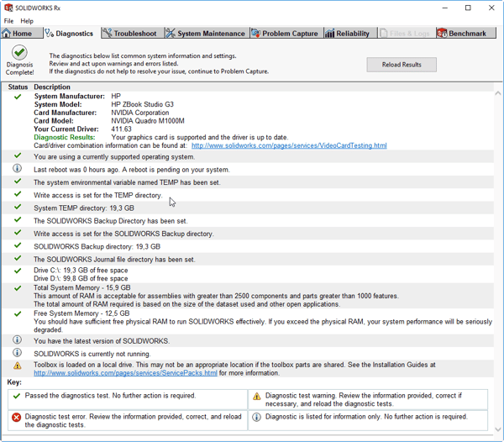Image resolution: width=504 pixels, height=442 pixels.
Task: Click the scrollbar down arrow
Action: (x=498, y=429)
